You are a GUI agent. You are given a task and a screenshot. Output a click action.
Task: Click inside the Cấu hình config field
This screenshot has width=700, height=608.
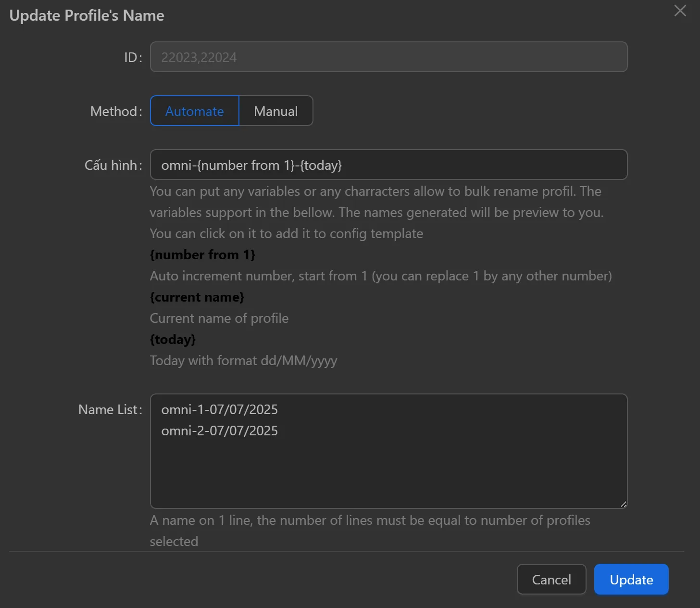pos(388,165)
